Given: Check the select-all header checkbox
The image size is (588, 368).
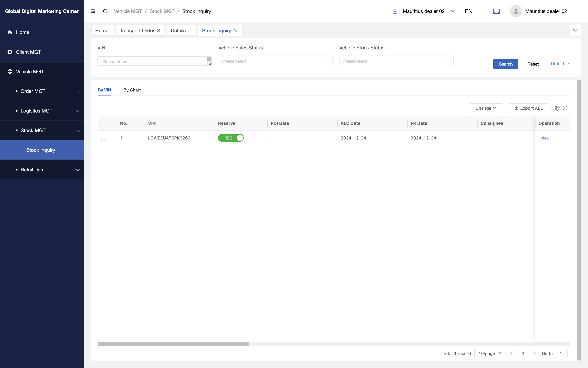Looking at the screenshot, I should point(104,123).
